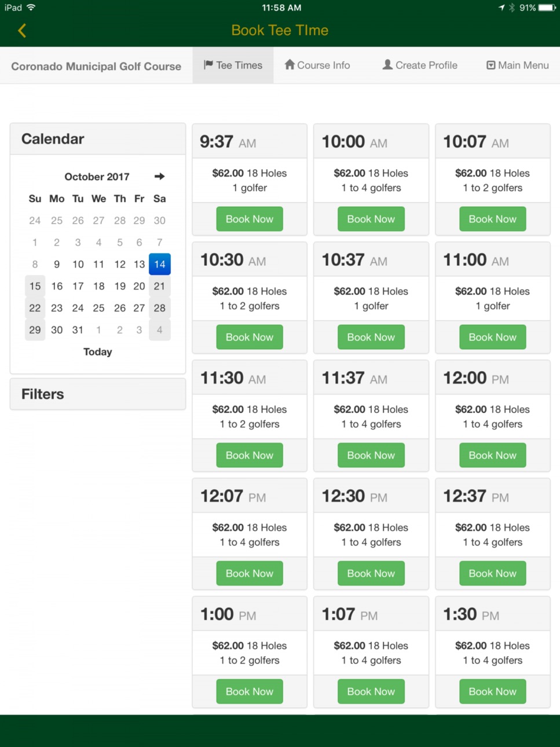Select October 28 on the calendar

click(160, 308)
